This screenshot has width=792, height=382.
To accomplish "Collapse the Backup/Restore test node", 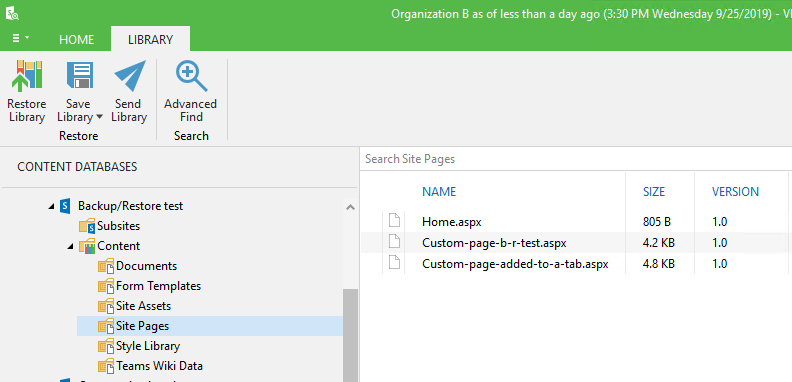I will click(x=52, y=206).
